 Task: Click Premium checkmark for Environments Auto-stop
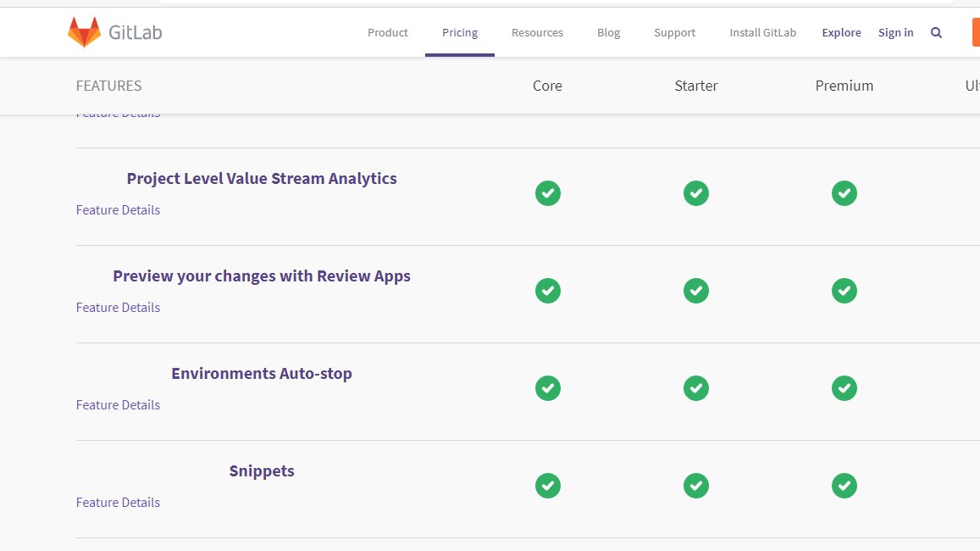[844, 388]
